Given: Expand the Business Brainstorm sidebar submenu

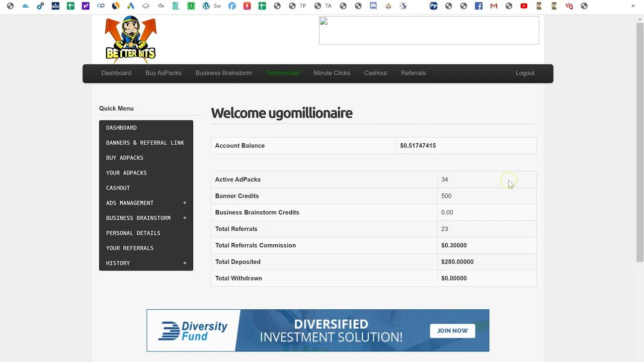Looking at the screenshot, I should (x=185, y=218).
